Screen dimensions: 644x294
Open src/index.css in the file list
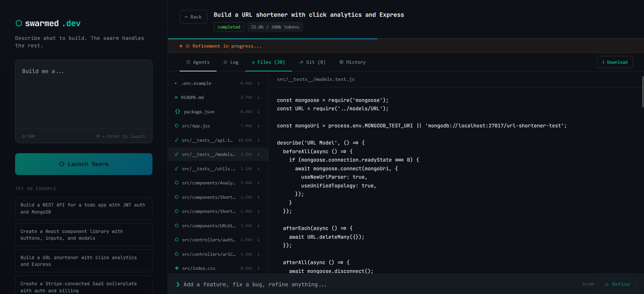[218, 268]
